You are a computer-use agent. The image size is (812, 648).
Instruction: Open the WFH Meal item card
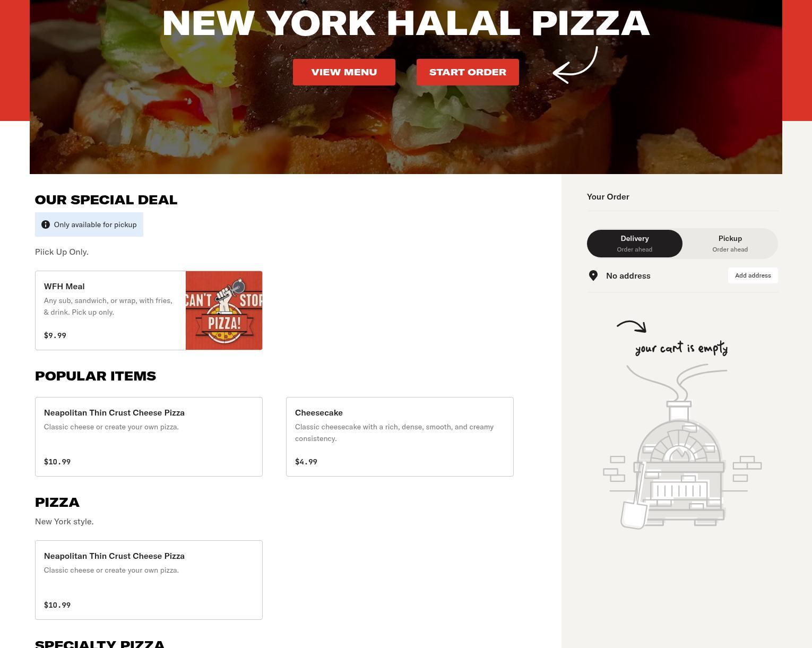click(149, 310)
